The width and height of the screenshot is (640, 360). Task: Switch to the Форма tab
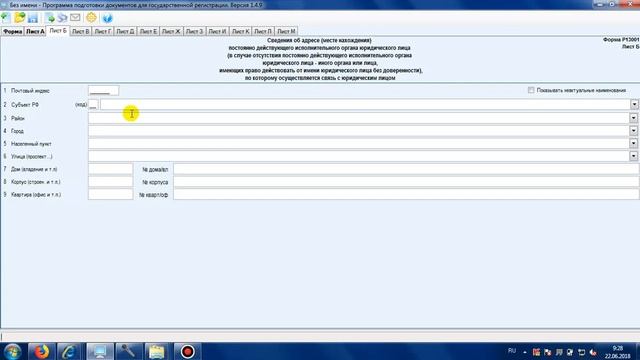12,31
